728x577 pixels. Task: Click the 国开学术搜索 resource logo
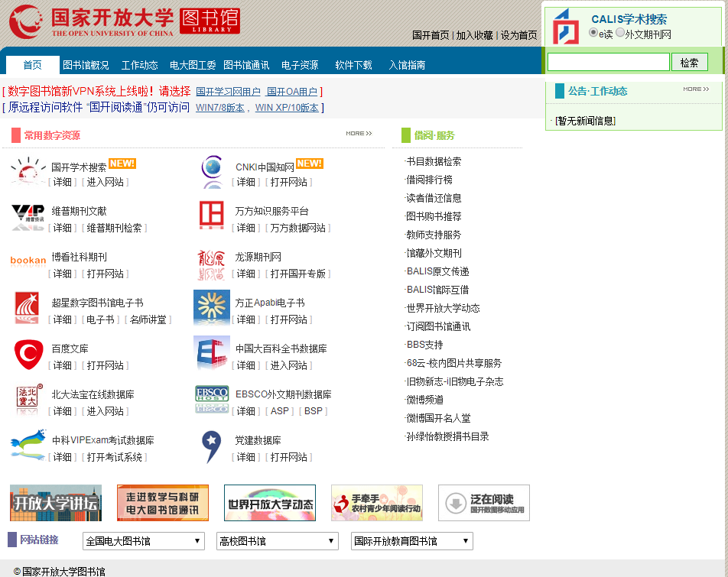[28, 171]
